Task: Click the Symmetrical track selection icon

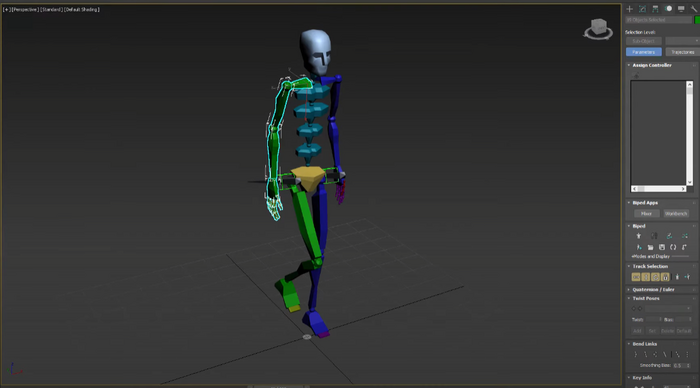Action: coord(677,277)
